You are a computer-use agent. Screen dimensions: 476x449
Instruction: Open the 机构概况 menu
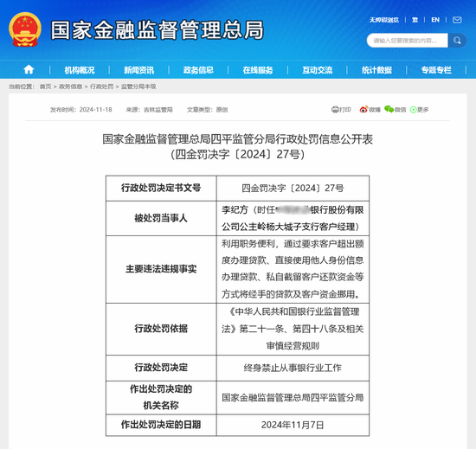pyautogui.click(x=80, y=70)
